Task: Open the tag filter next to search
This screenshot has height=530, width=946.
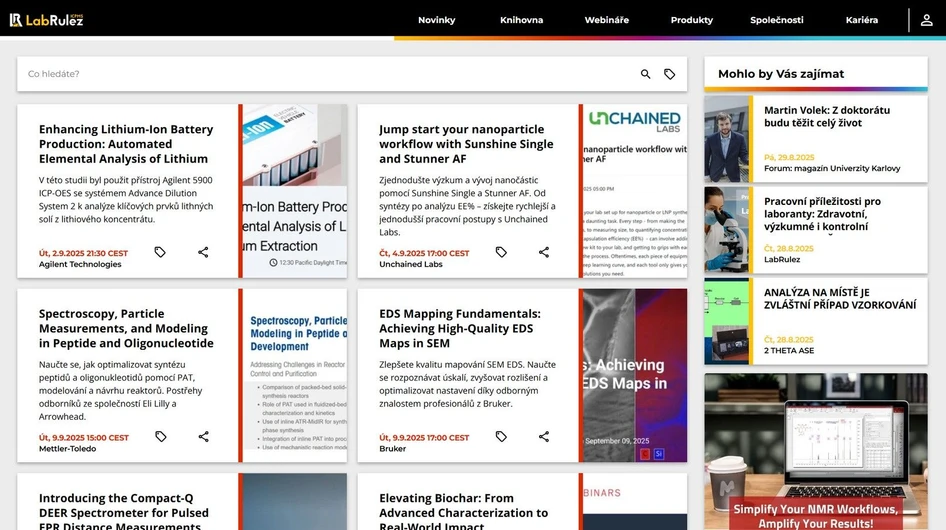Action: [x=670, y=74]
